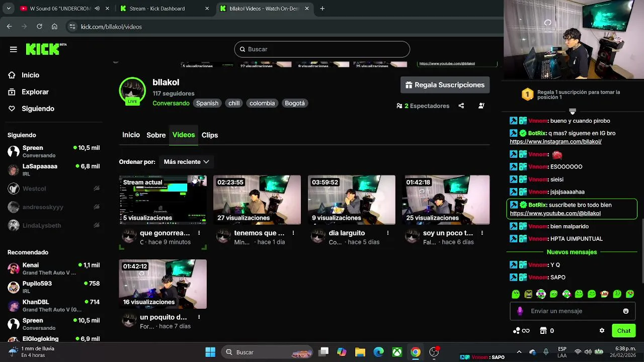Click the chat points infinity icon
644x362 pixels.
(x=521, y=331)
